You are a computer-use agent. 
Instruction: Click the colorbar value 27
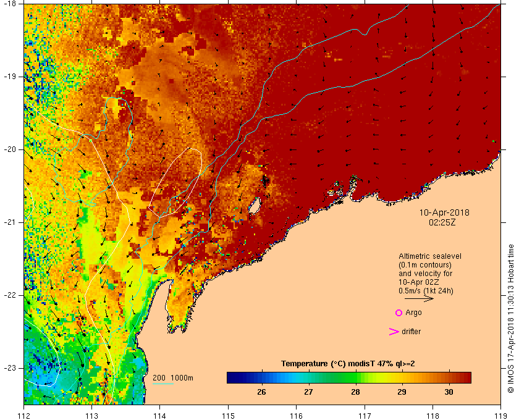pyautogui.click(x=308, y=392)
